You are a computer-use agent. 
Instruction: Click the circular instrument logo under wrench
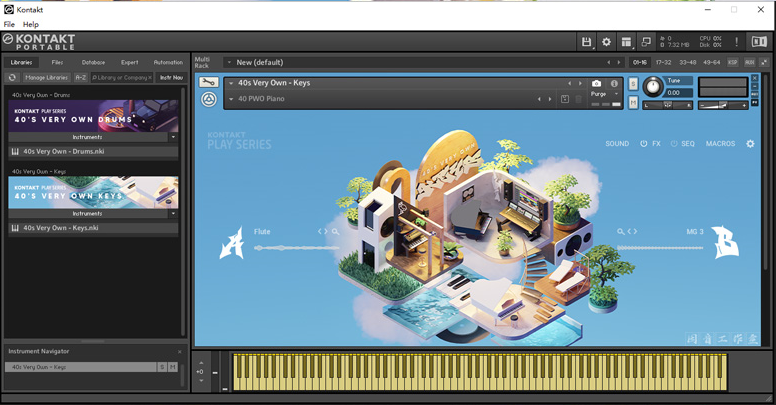209,100
